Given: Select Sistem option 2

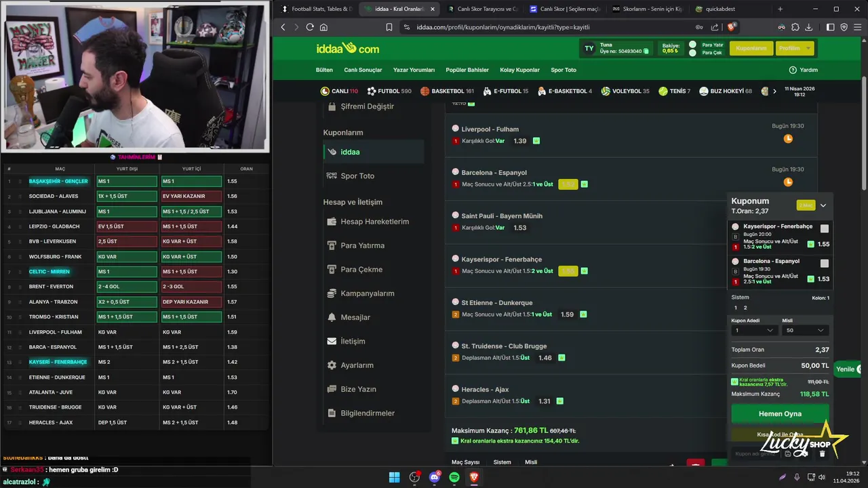Looking at the screenshot, I should 745,308.
